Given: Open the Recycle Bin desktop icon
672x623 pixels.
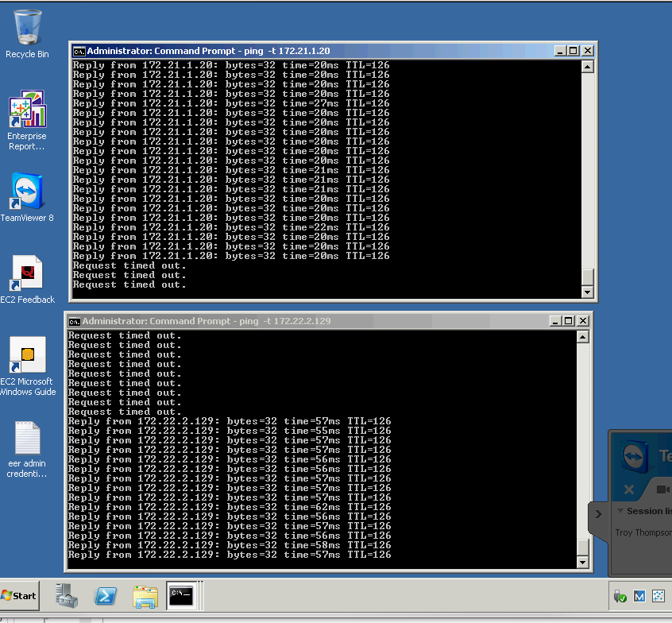Looking at the screenshot, I should pos(28,34).
